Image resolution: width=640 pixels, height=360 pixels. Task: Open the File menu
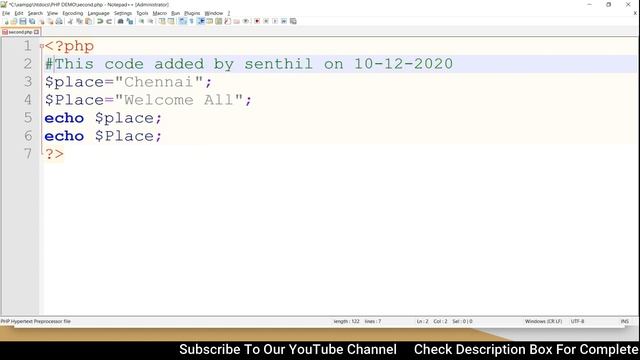6,13
